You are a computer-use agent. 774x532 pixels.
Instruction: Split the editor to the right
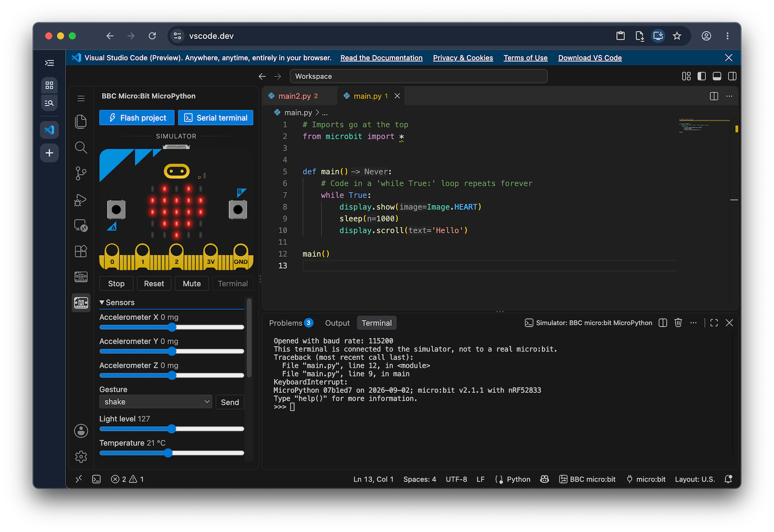pyautogui.click(x=714, y=96)
